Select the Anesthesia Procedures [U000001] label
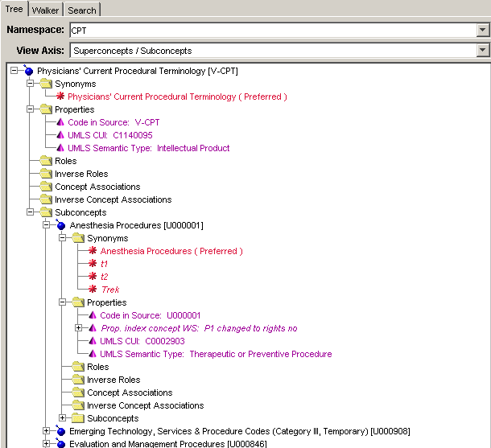 pos(137,225)
